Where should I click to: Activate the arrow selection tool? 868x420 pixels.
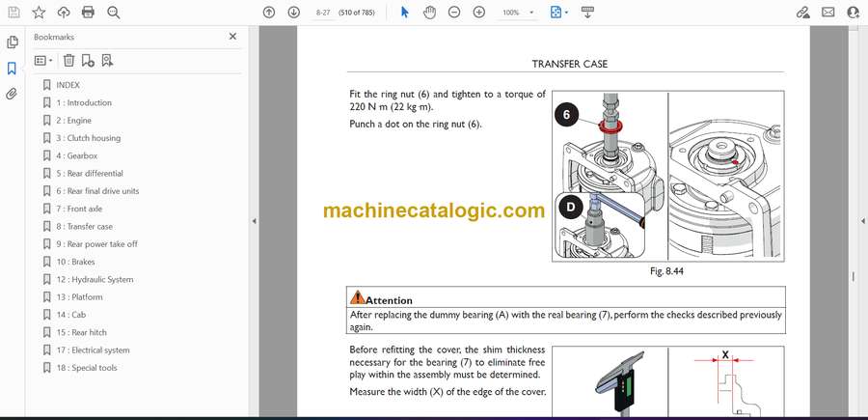tap(405, 13)
